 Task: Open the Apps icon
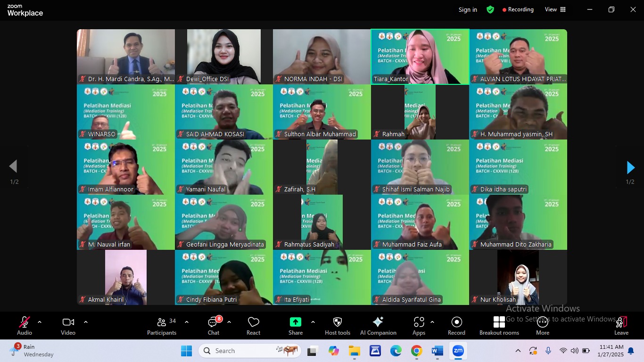point(419,325)
